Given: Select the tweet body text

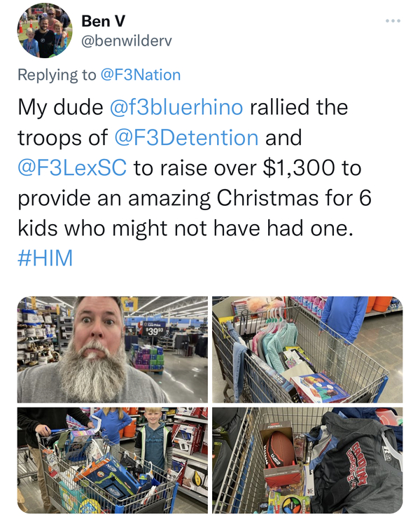Looking at the screenshot, I should tap(195, 183).
